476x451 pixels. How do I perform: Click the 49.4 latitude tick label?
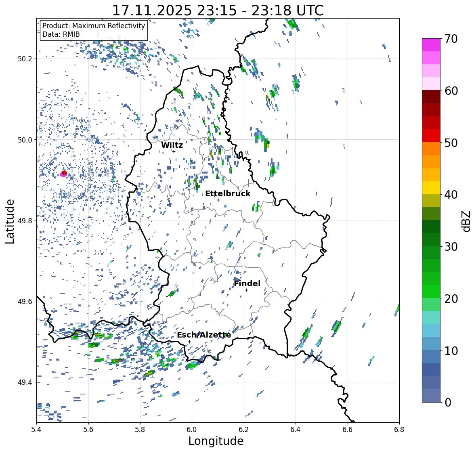pos(25,382)
